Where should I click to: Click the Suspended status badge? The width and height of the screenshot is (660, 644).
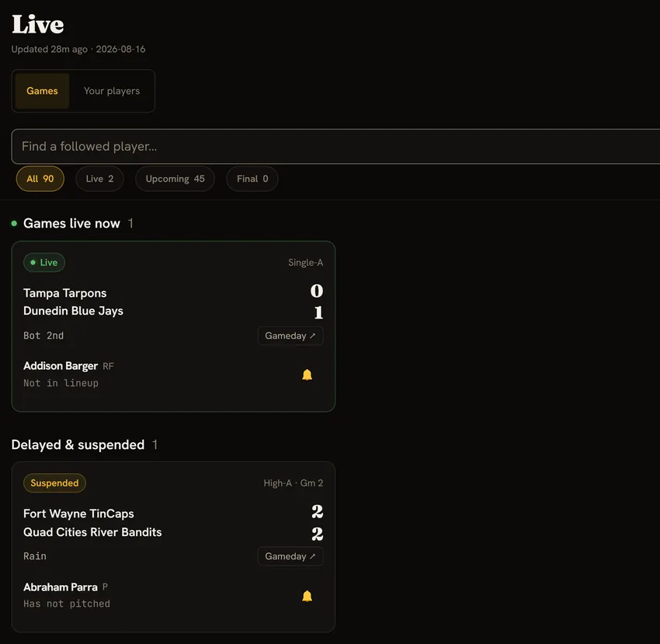(x=54, y=482)
